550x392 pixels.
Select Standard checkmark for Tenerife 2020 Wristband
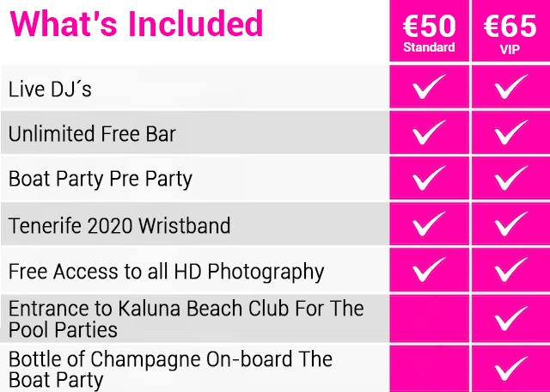429,224
